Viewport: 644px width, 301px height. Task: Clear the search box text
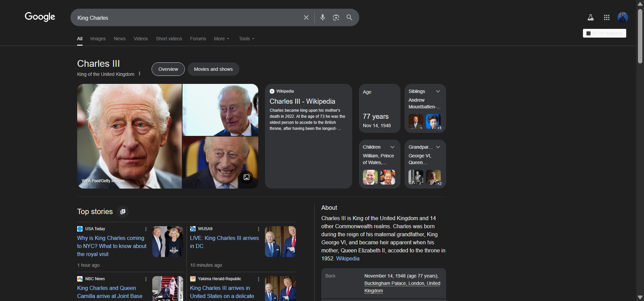pos(306,17)
